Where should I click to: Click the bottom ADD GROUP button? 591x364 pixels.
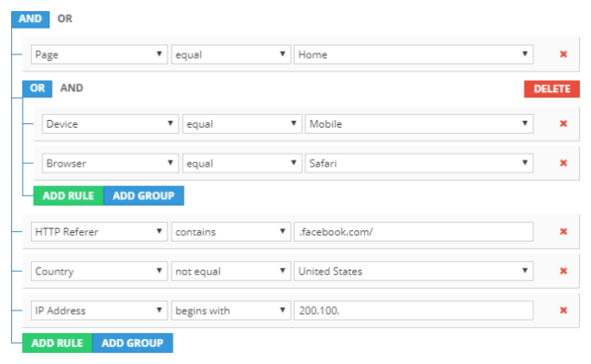132,343
